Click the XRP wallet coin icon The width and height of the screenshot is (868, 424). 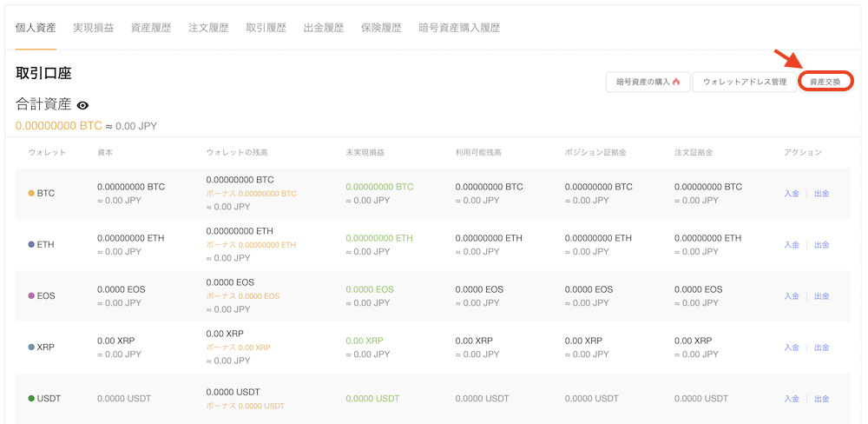[x=32, y=347]
